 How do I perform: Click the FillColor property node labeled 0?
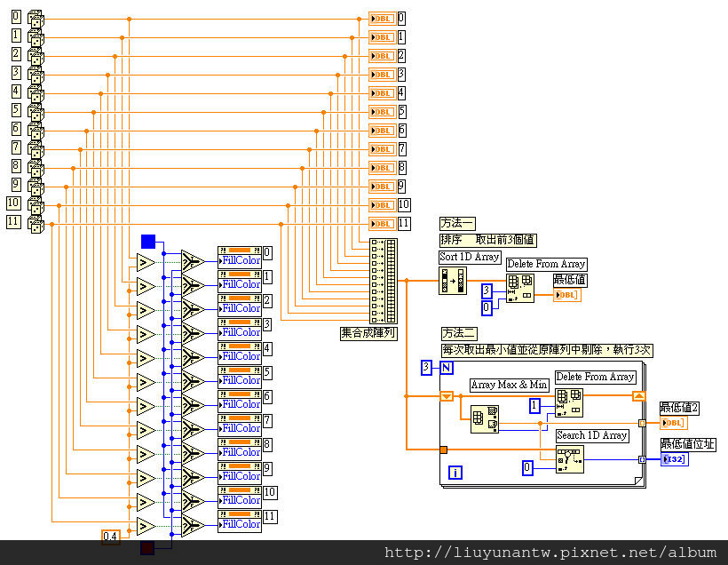pos(240,257)
